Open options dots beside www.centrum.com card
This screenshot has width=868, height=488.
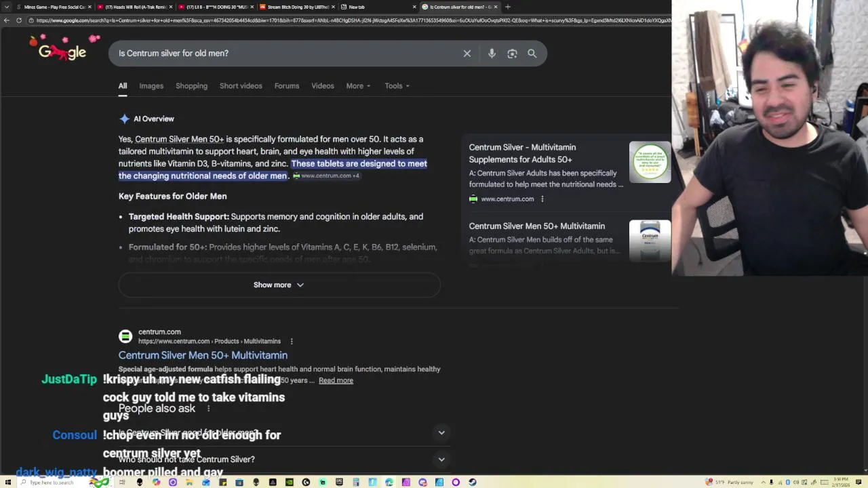(542, 199)
